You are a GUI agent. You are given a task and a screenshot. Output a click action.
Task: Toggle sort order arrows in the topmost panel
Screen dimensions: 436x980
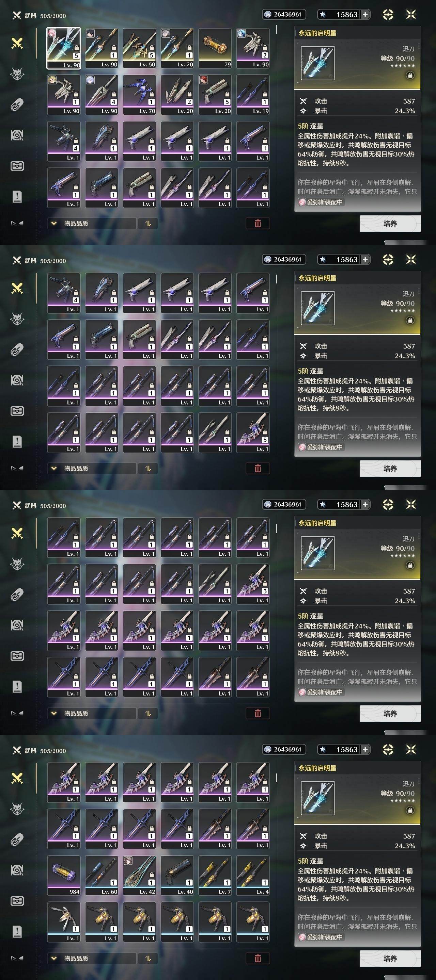(x=148, y=223)
